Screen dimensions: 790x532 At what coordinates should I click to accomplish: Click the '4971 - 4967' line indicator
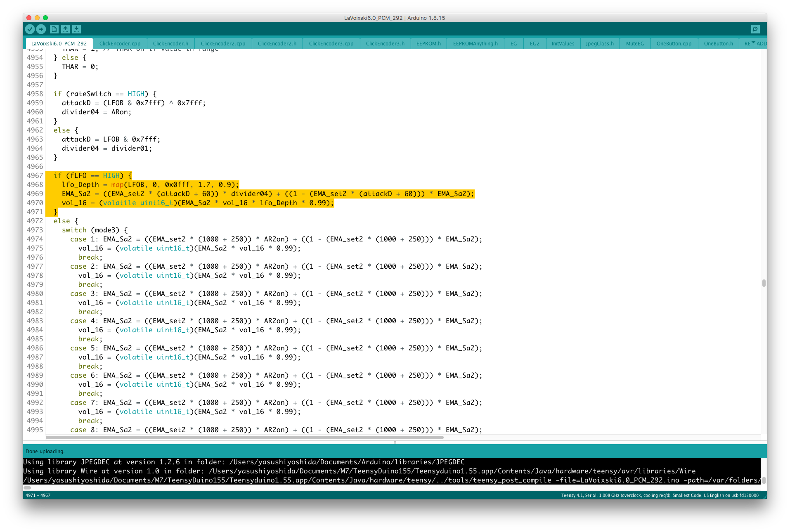(x=38, y=495)
